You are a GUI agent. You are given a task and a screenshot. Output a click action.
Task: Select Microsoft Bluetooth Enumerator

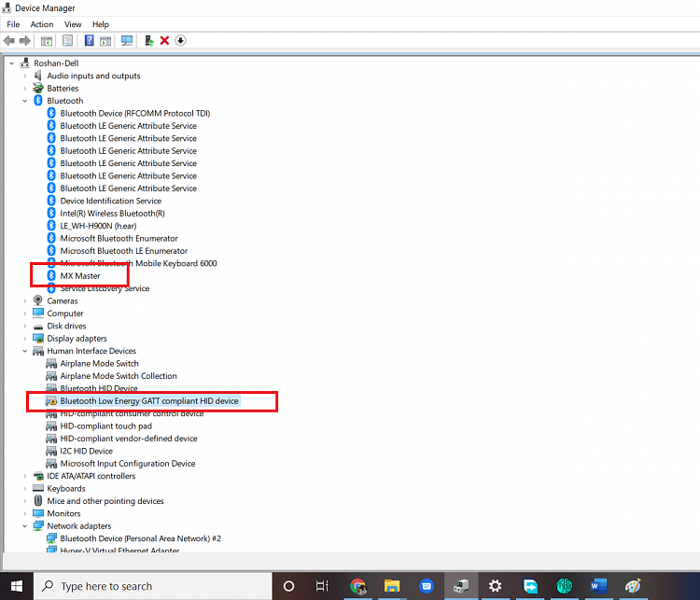(119, 238)
